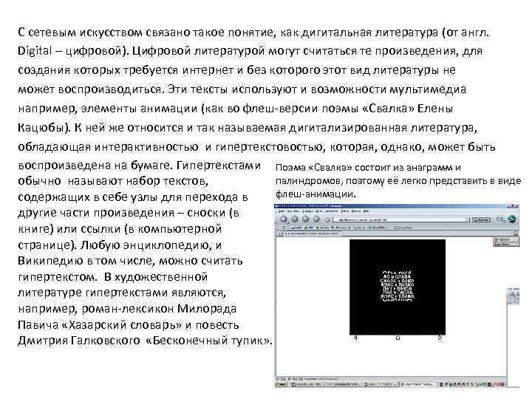Click the Search button beside address bar
The image size is (532, 399).
(x=482, y=220)
